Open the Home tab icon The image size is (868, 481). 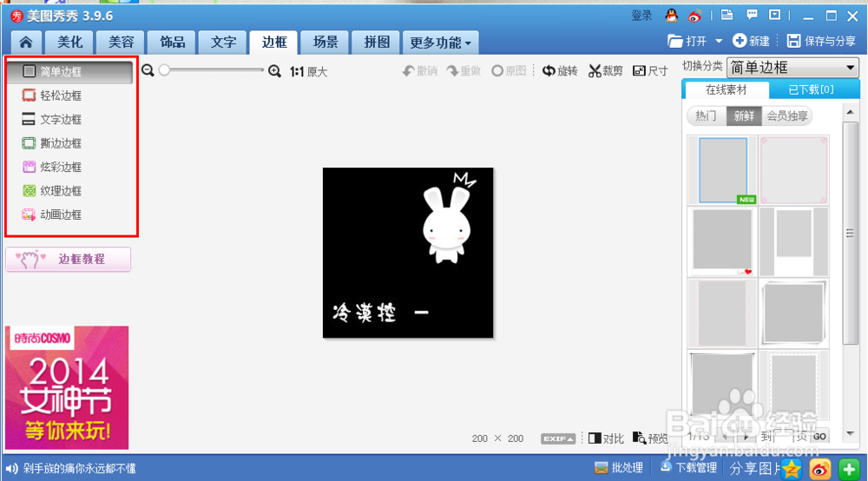coord(26,43)
